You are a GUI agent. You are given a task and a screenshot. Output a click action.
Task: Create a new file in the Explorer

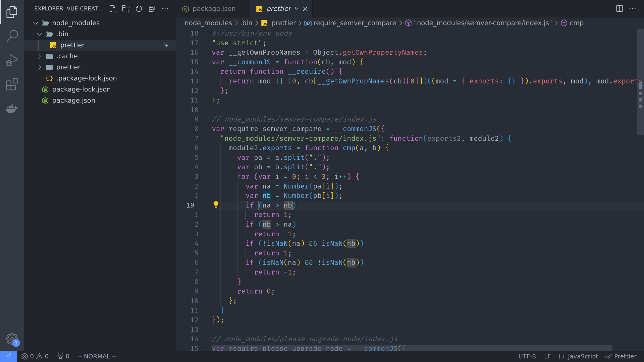click(x=113, y=9)
